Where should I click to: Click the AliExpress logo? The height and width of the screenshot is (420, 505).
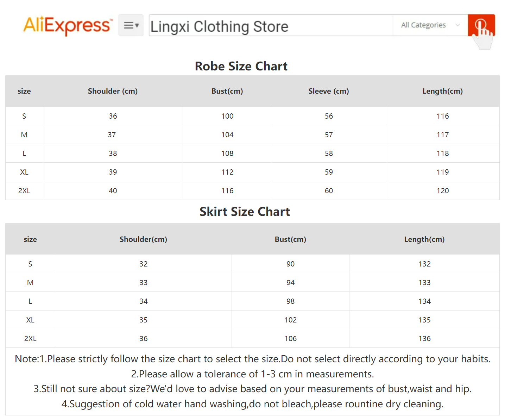pos(68,25)
